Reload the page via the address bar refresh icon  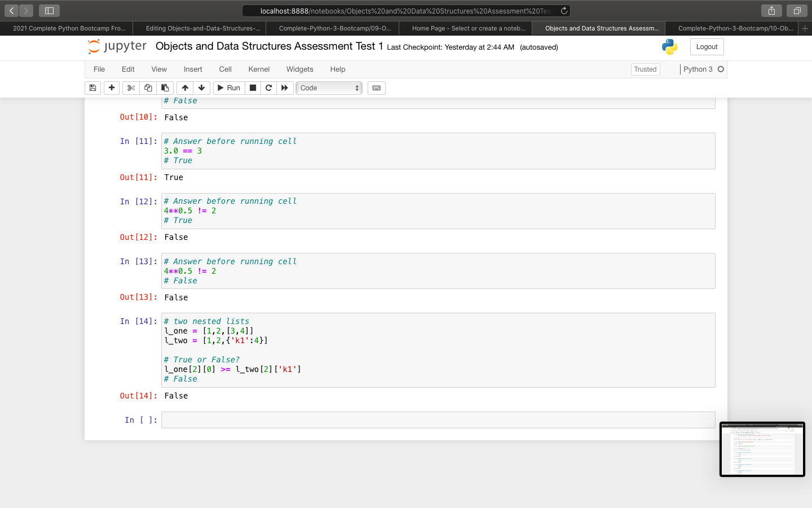(563, 10)
